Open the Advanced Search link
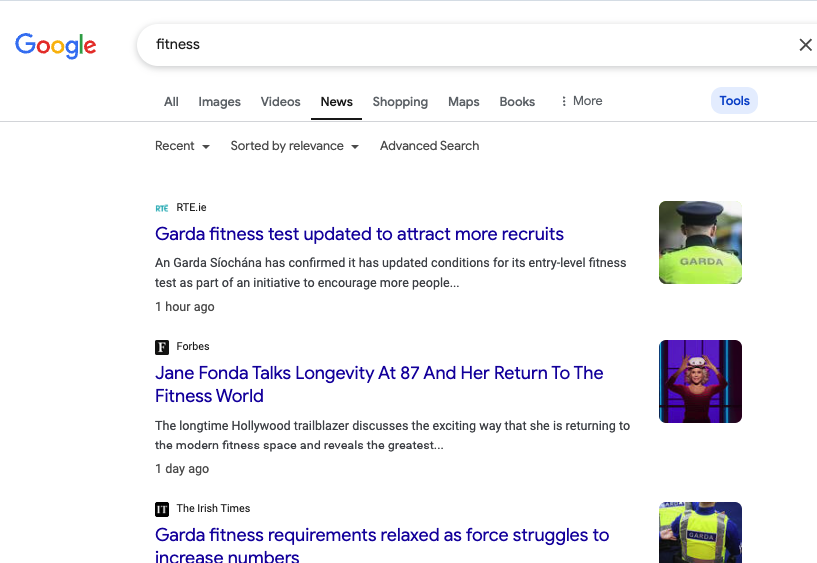The width and height of the screenshot is (817, 563). coord(429,146)
